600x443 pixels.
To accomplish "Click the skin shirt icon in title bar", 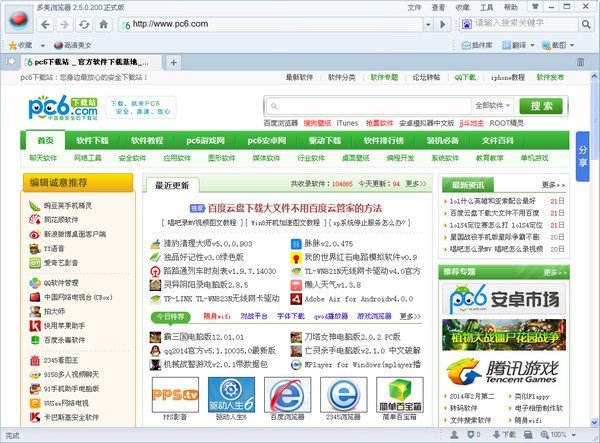I will 535,7.
